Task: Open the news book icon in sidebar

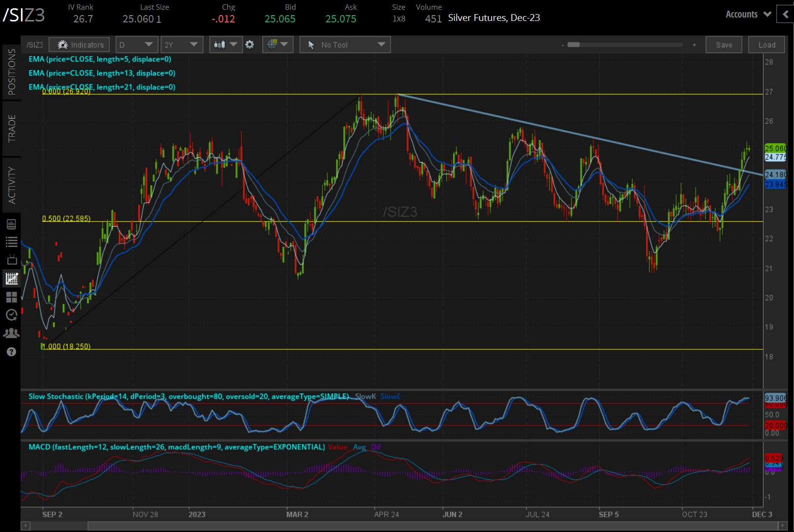Action: pos(12,224)
